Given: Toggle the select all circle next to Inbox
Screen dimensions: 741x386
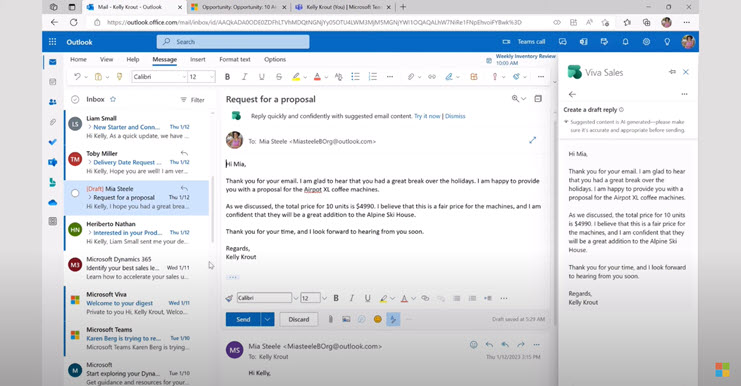Looking at the screenshot, I should click(x=75, y=99).
